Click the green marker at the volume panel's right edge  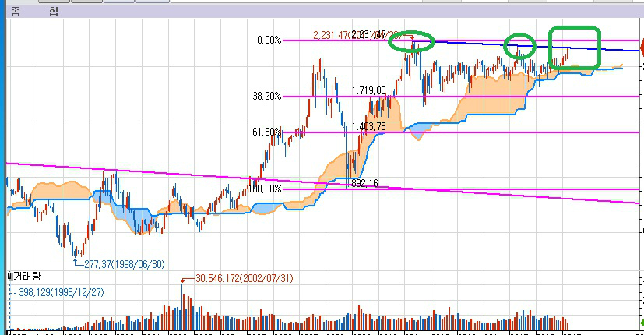tap(639, 320)
